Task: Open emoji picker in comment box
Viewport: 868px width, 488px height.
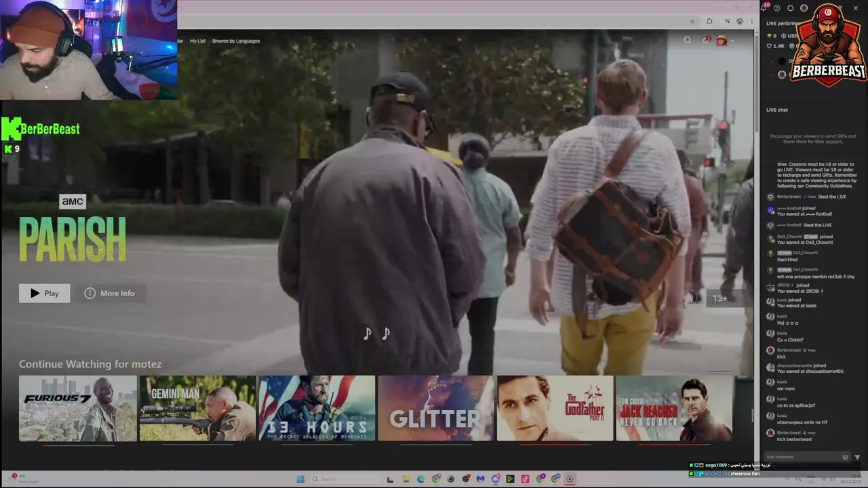Action: [845, 457]
